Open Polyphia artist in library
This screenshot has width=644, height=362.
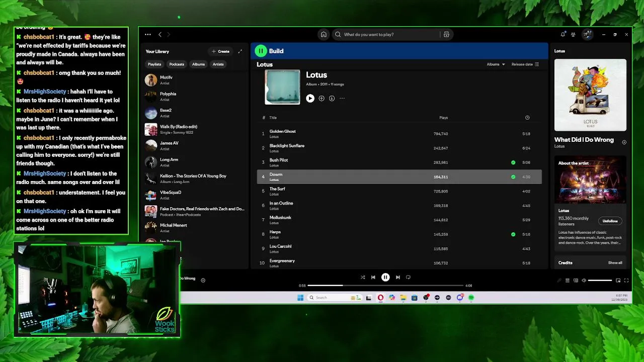click(x=194, y=97)
